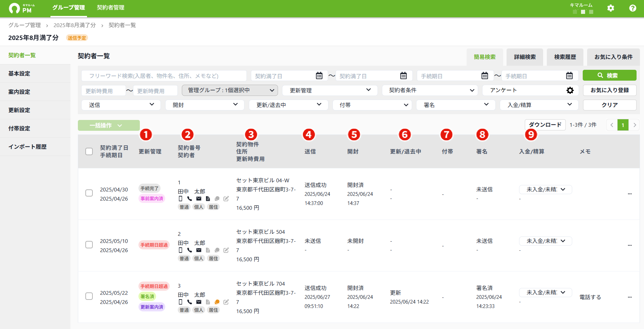Open the more menu for the 2025/04/30 row
The image size is (644, 329).
[630, 194]
